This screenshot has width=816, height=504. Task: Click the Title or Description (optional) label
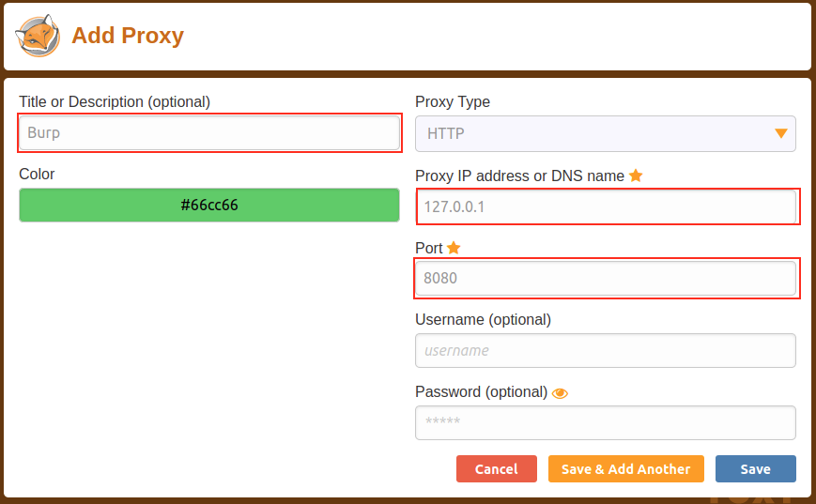coord(115,101)
